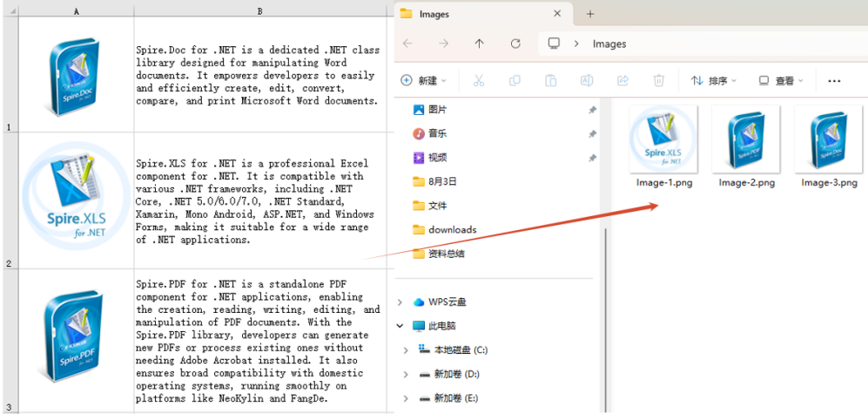Select 新加卷 (E:) drive

point(448,398)
